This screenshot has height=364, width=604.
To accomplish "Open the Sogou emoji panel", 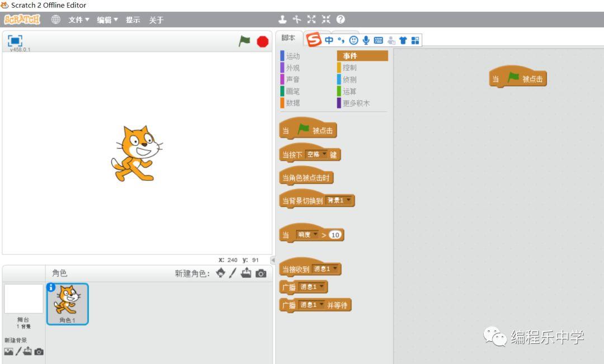I will (353, 40).
